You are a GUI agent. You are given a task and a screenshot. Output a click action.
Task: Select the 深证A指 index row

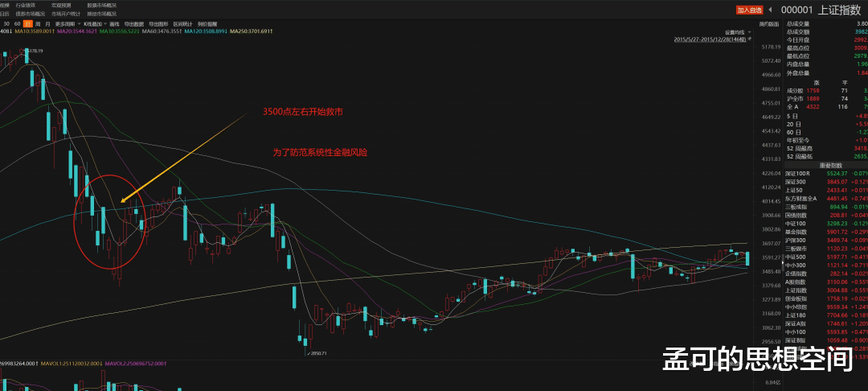[x=826, y=323]
